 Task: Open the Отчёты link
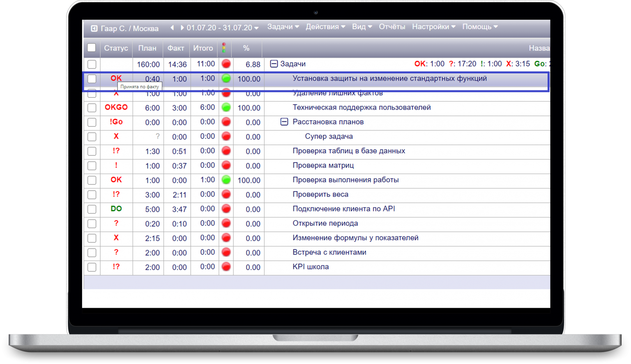coord(392,27)
